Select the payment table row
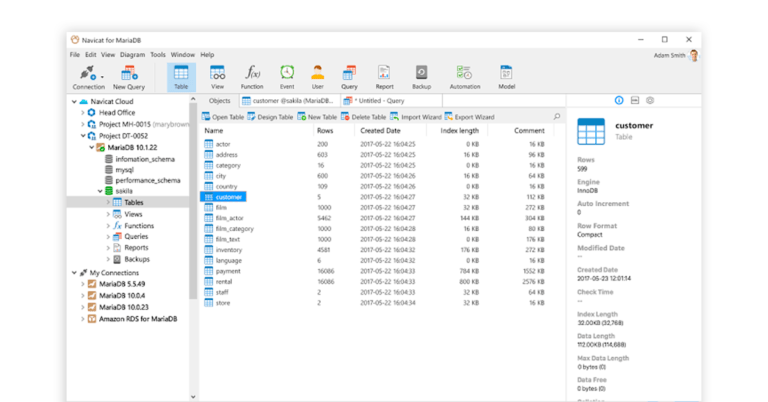 (x=228, y=270)
